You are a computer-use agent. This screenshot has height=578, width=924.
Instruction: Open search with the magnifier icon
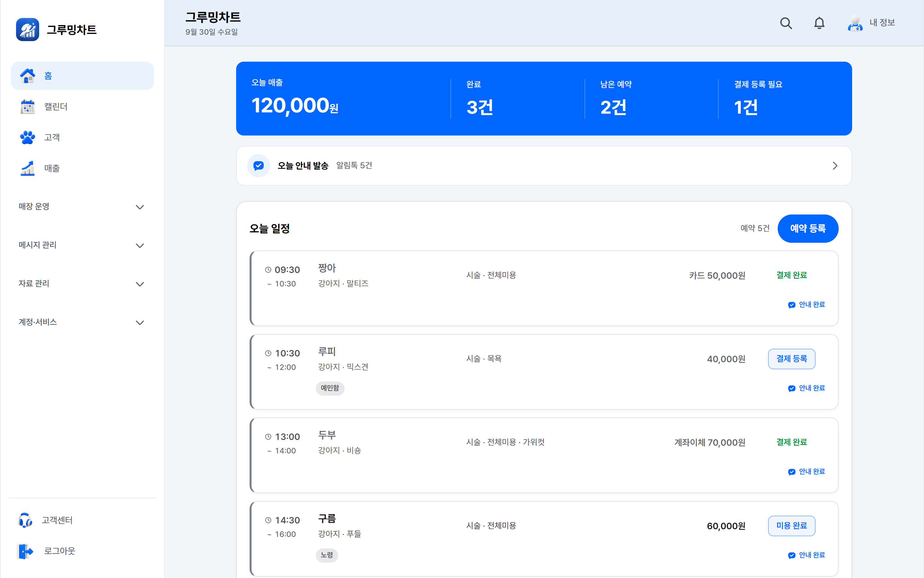click(x=786, y=23)
